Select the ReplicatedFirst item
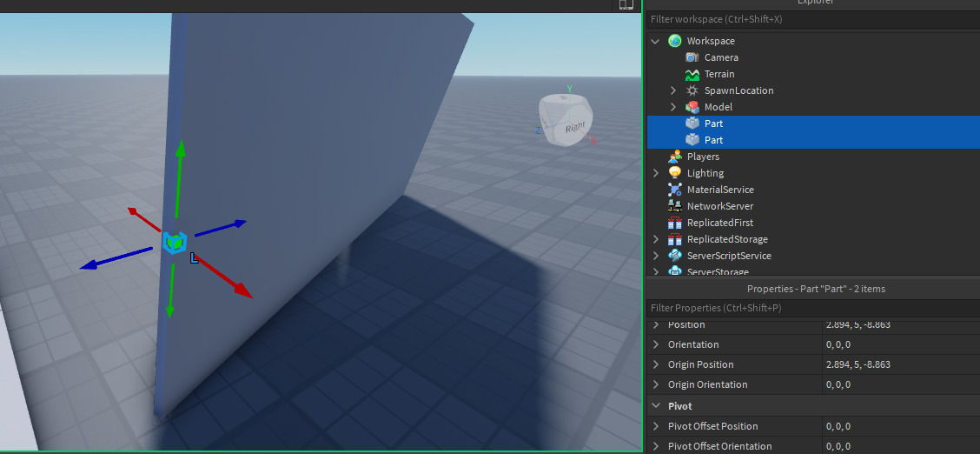The width and height of the screenshot is (980, 454). click(x=720, y=223)
